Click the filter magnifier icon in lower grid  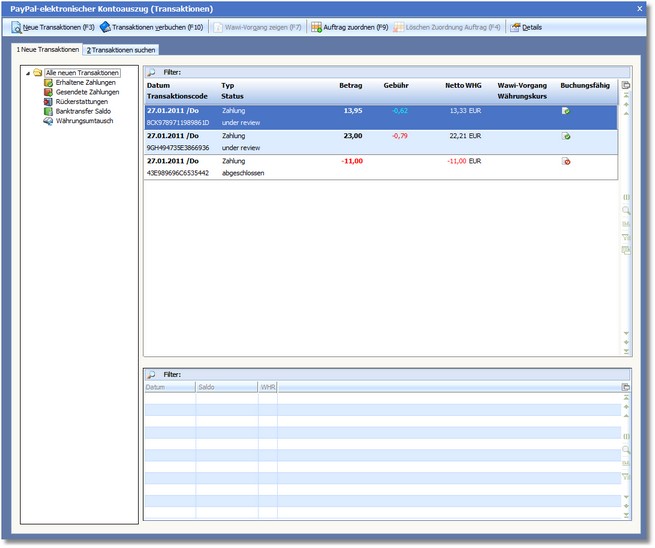tap(151, 374)
